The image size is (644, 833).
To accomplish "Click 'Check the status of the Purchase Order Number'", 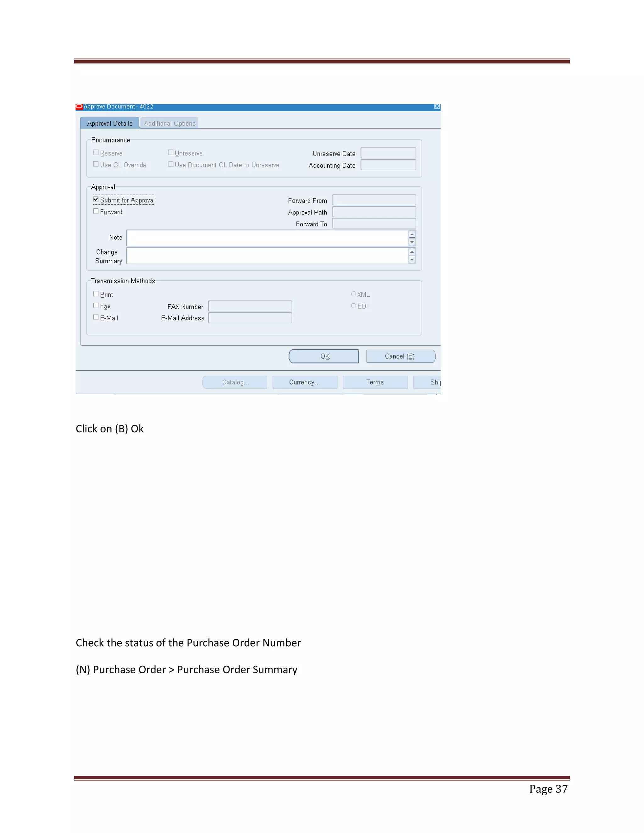I will pos(188,643).
